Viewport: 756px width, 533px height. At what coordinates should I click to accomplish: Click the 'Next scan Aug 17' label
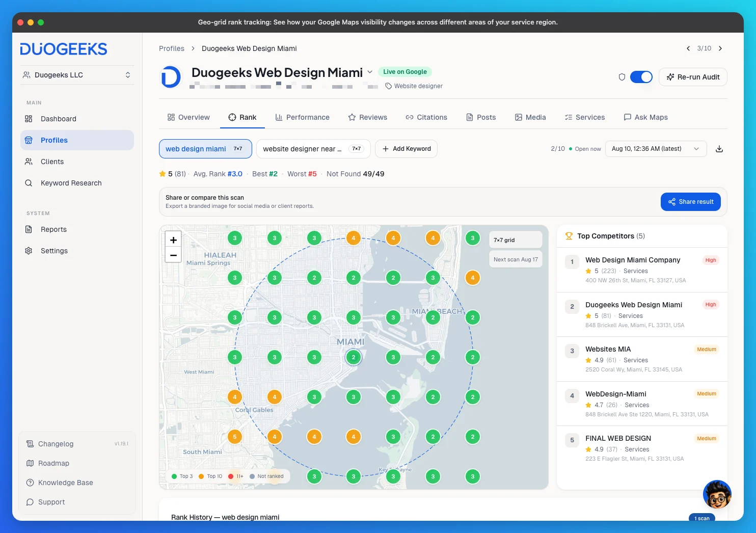coord(516,259)
